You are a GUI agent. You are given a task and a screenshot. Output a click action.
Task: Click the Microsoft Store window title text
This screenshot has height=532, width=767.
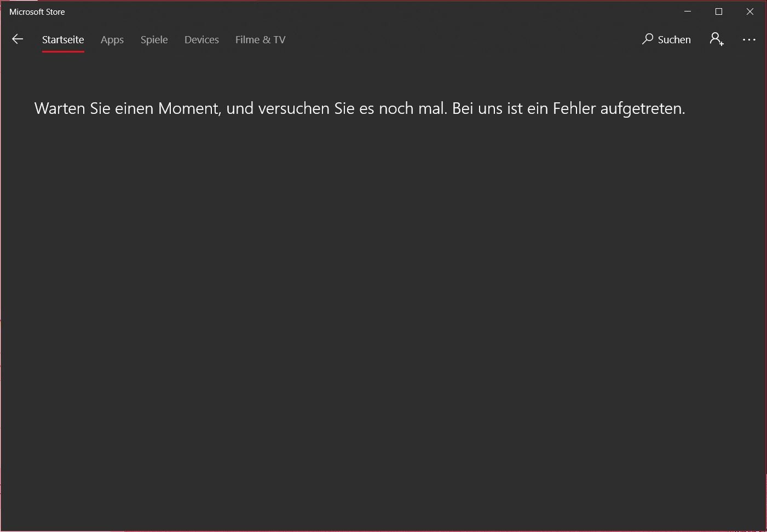(37, 11)
